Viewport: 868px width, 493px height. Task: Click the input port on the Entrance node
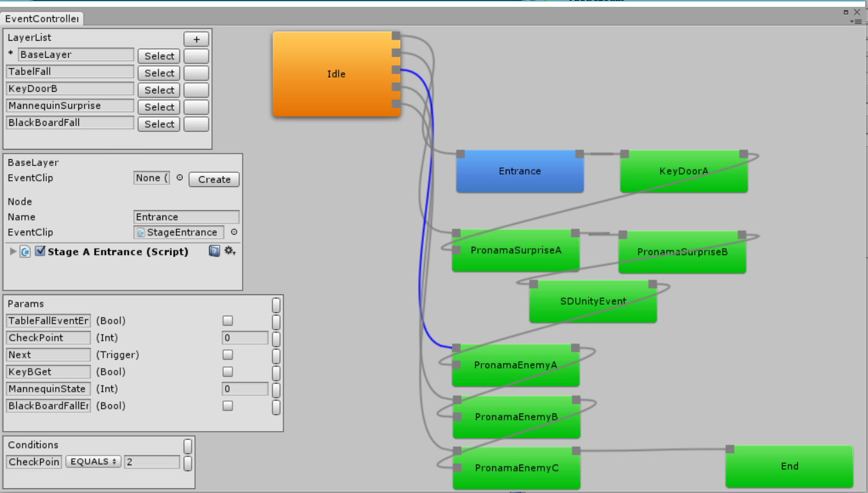coord(460,154)
